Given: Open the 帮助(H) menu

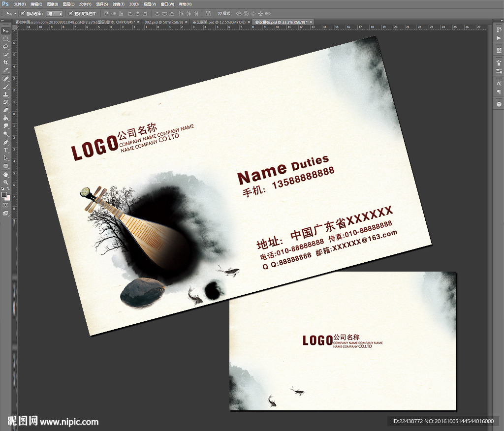Looking at the screenshot, I should click(x=185, y=4).
